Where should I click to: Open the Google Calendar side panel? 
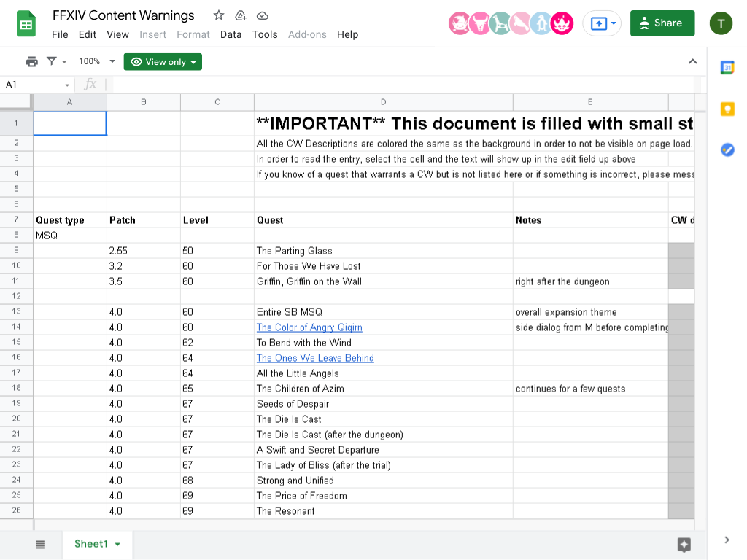pos(727,68)
